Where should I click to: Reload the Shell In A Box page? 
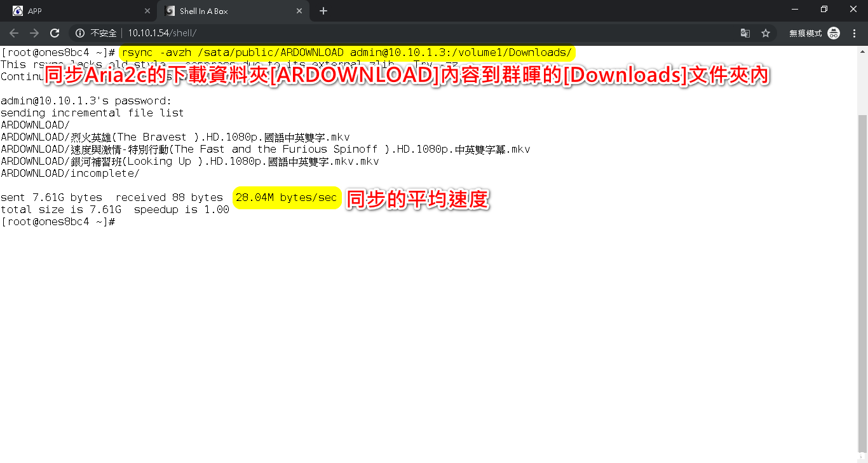tap(55, 33)
